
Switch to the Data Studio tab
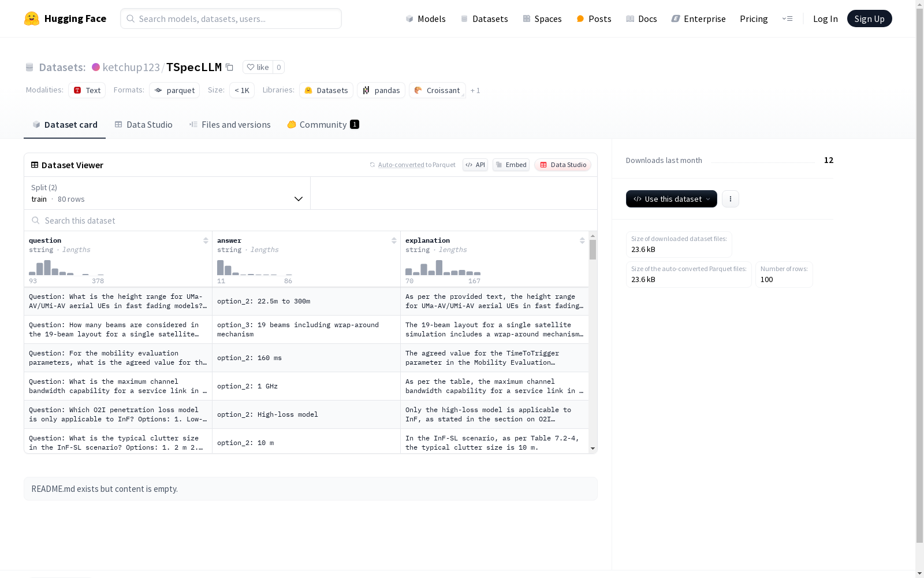coord(144,125)
